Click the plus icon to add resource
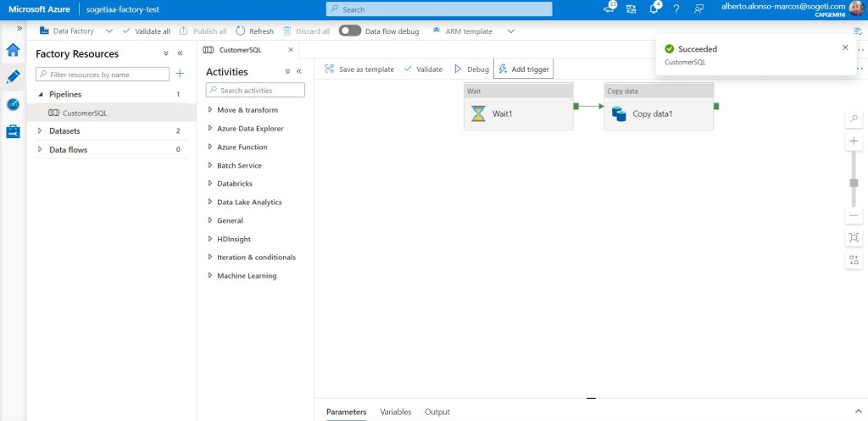Screen dimensions: 868x421 pos(180,75)
